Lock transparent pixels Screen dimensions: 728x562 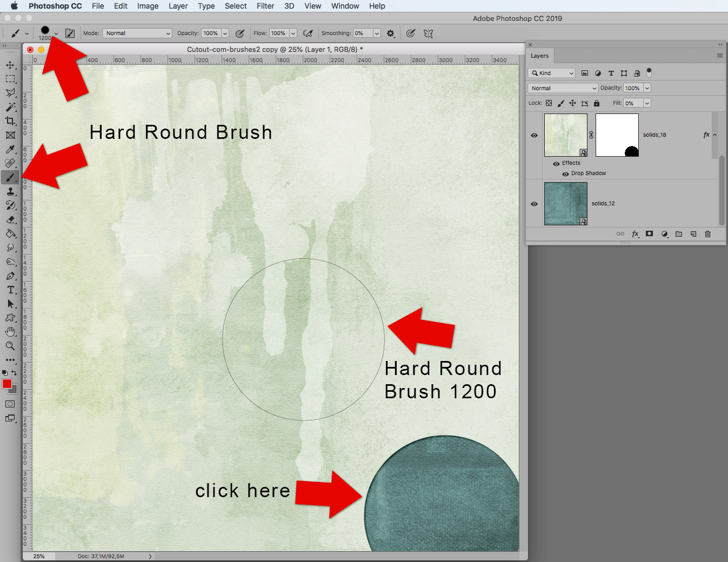coord(549,103)
